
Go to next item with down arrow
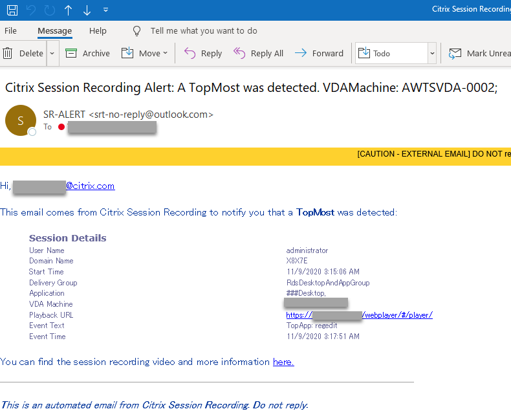tap(87, 10)
